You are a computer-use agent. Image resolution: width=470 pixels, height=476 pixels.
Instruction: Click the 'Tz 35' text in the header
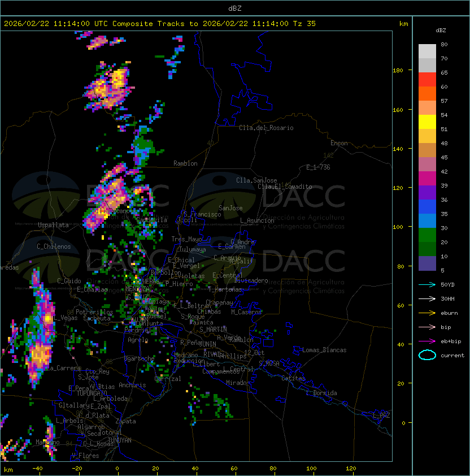(x=304, y=24)
